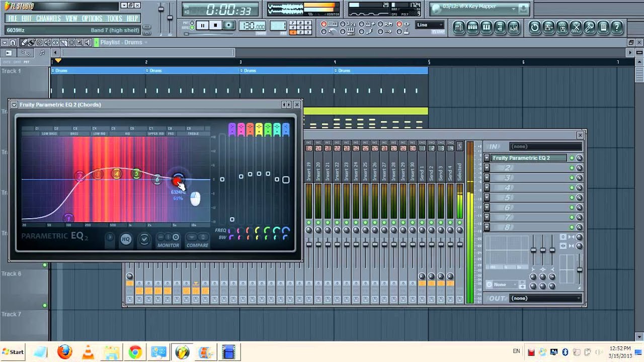
Task: Open the CHANNELS menu
Action: pos(49,19)
